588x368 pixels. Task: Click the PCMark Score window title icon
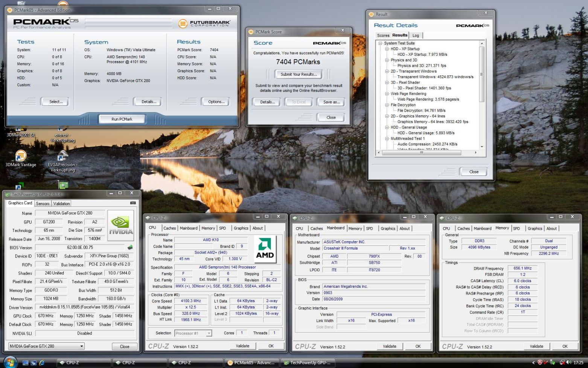[x=251, y=32]
